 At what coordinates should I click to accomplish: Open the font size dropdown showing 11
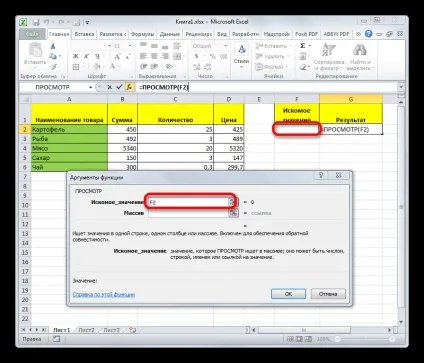coord(130,46)
